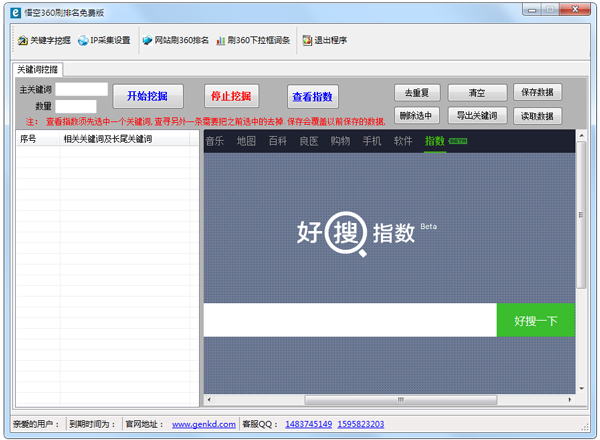Open the 购物 nav item
Screen dimensions: 600x440
pos(340,141)
